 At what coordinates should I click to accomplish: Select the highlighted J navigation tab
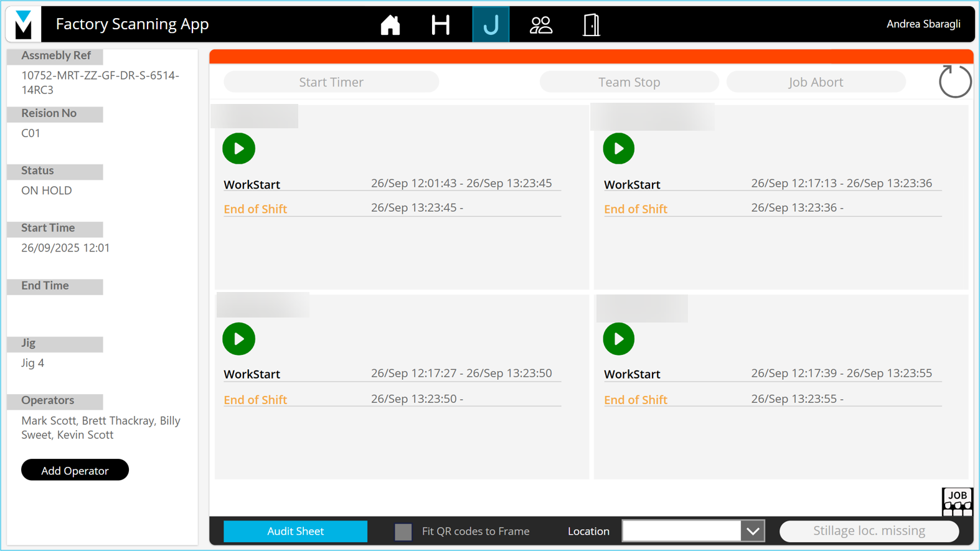point(491,24)
